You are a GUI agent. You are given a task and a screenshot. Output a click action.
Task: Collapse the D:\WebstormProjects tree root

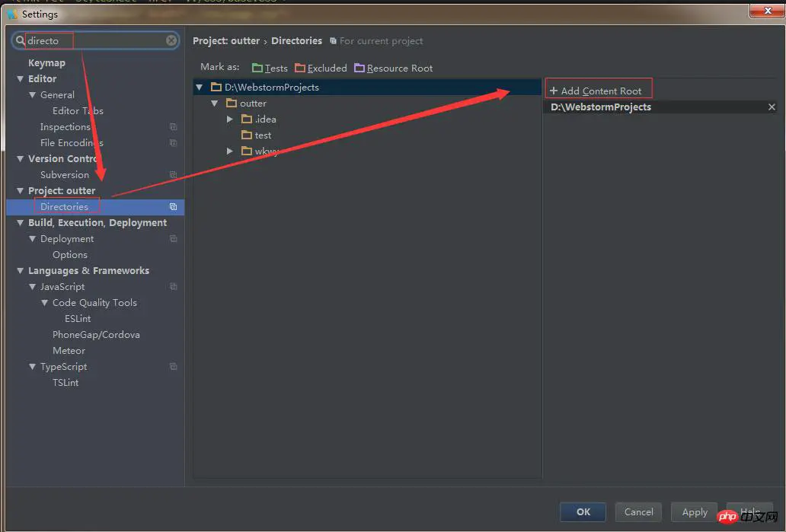pyautogui.click(x=200, y=88)
